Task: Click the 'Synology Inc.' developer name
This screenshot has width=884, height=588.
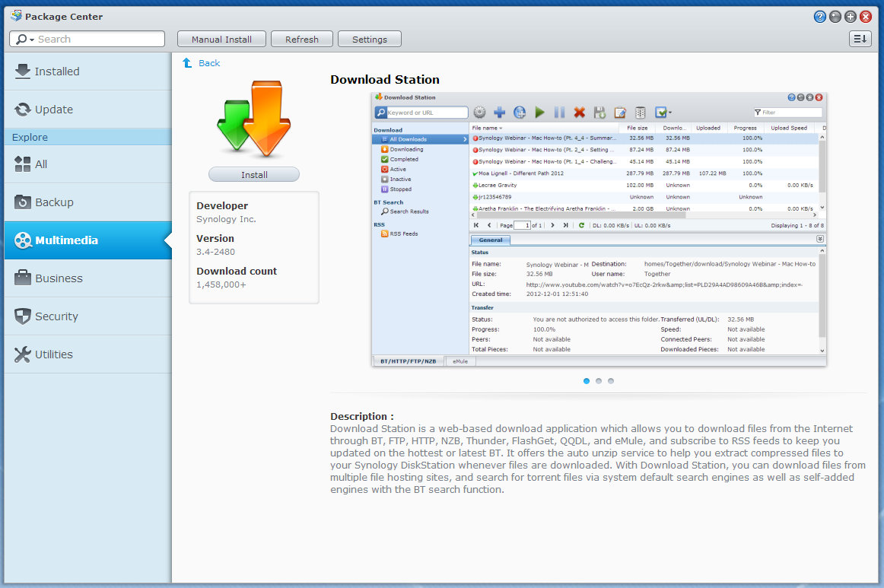Action: point(226,219)
